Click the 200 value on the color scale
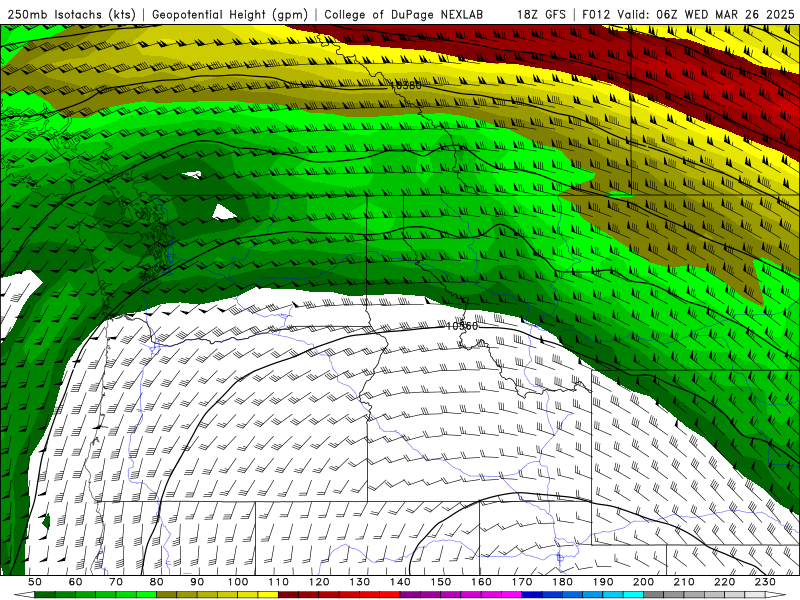800x600 pixels. tap(643, 582)
